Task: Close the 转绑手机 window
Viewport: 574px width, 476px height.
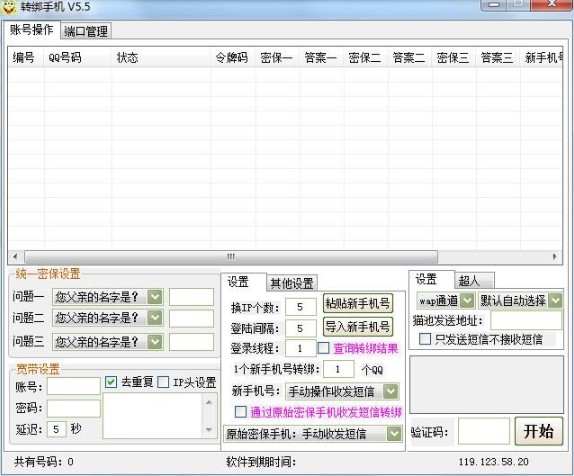Action: point(552,5)
